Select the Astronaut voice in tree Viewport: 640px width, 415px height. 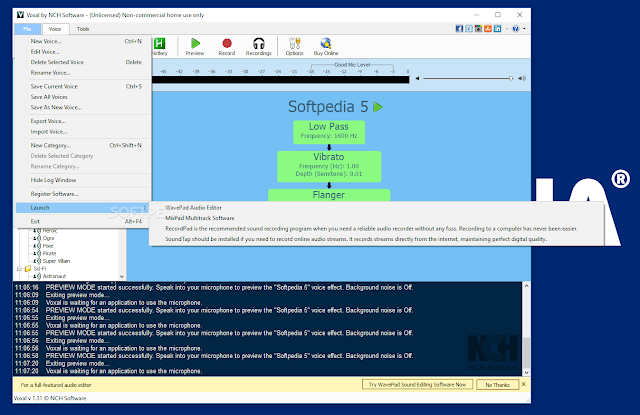tap(54, 276)
